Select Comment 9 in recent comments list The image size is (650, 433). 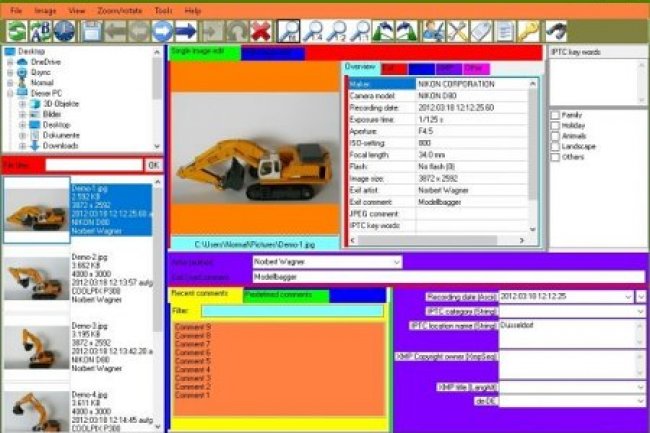(x=194, y=327)
